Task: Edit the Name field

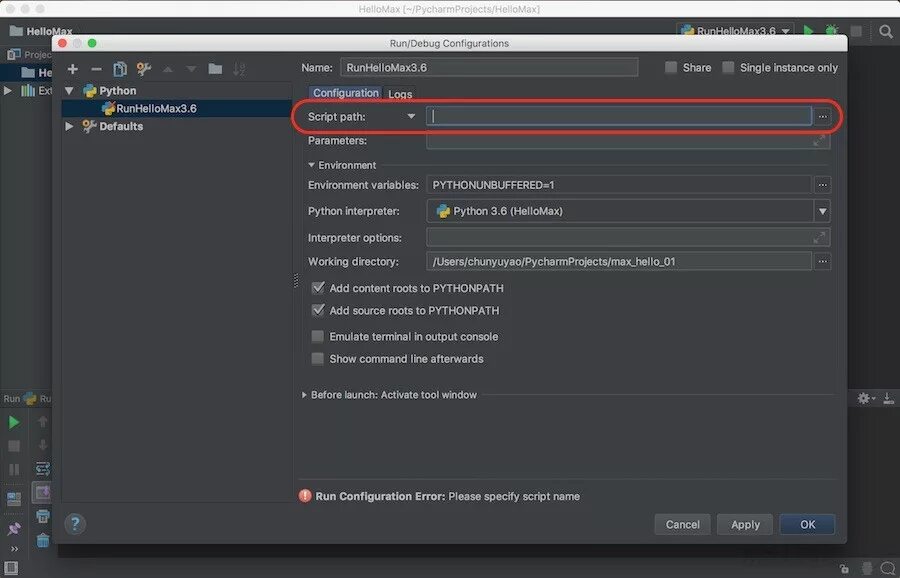Action: (489, 67)
